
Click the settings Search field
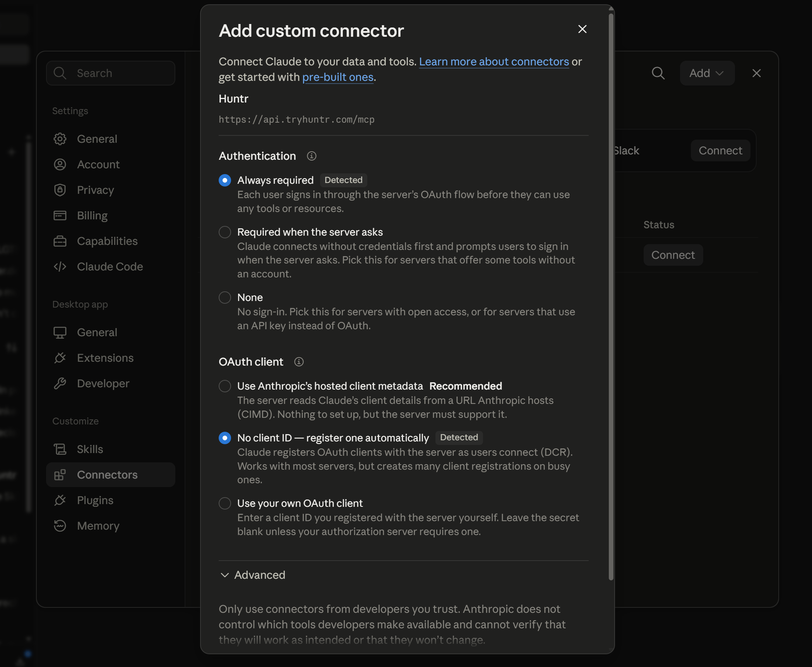111,73
